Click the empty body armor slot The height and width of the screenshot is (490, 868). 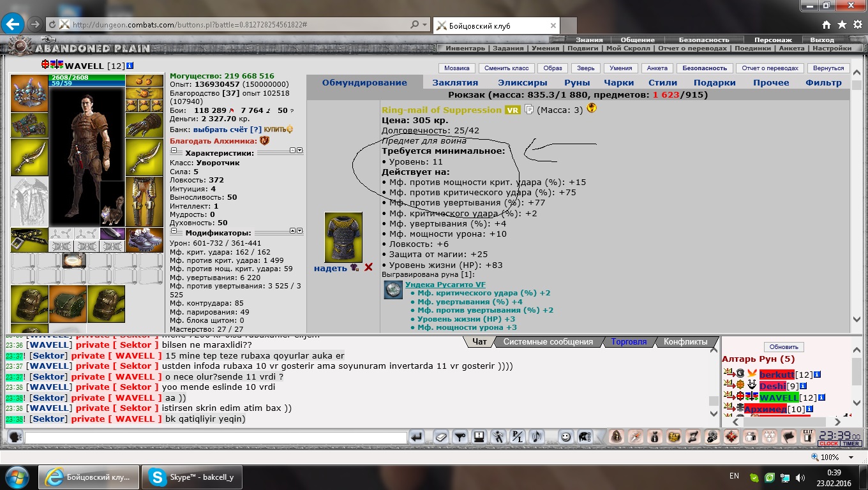coord(29,202)
